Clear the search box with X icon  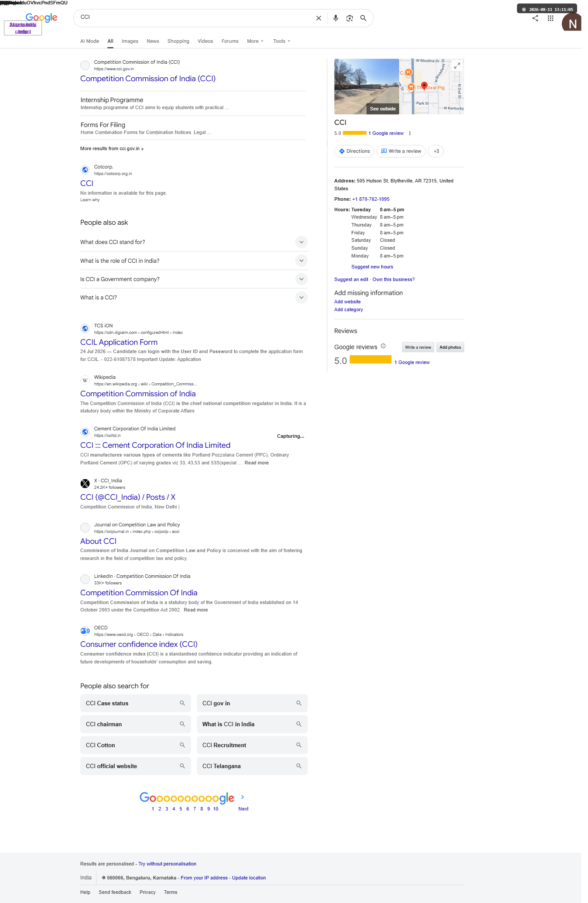click(x=318, y=18)
